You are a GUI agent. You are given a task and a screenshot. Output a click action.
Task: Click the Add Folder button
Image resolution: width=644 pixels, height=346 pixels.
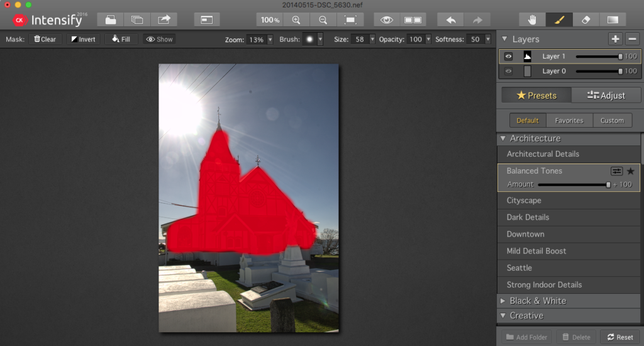pyautogui.click(x=527, y=337)
